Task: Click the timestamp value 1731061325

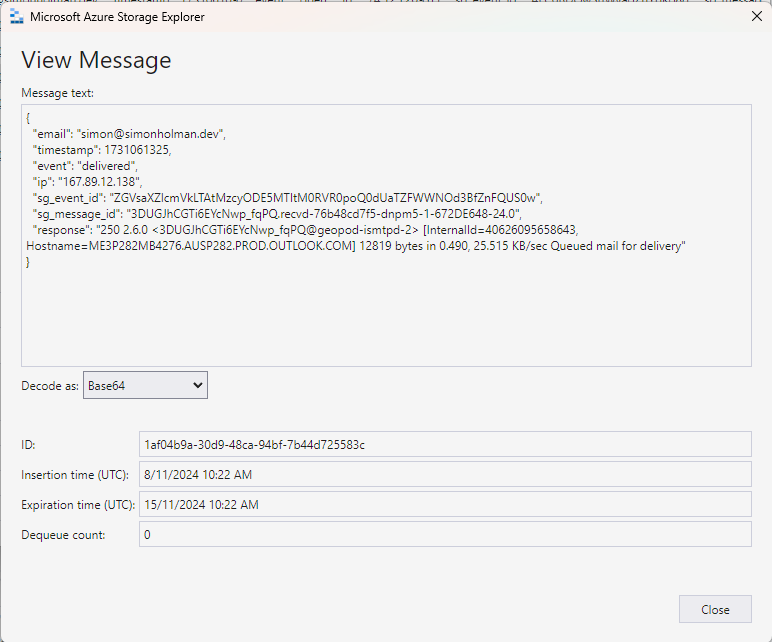Action: coord(137,150)
